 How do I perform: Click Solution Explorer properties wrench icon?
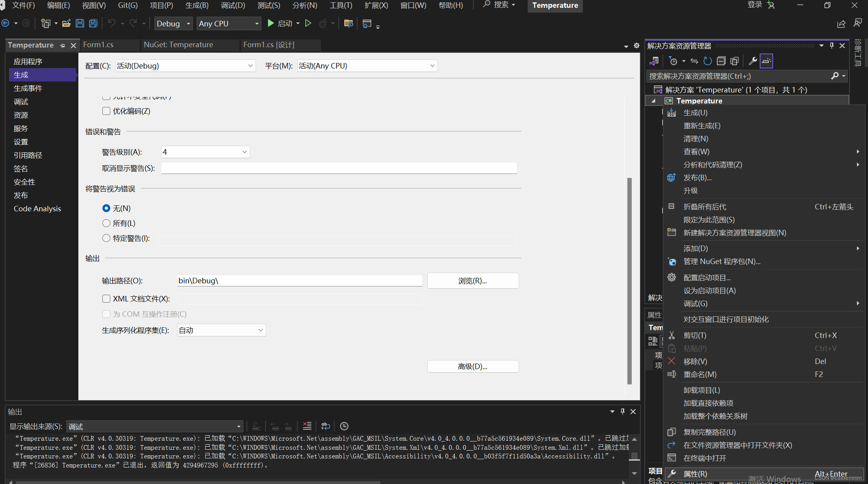point(753,61)
